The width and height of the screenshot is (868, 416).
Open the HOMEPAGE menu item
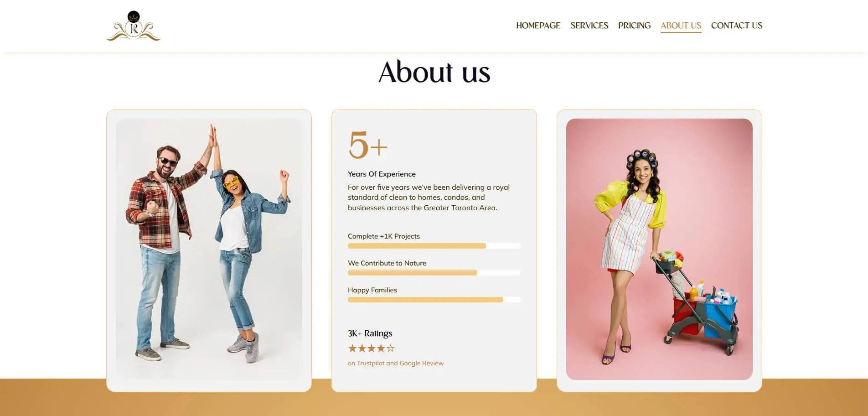538,26
